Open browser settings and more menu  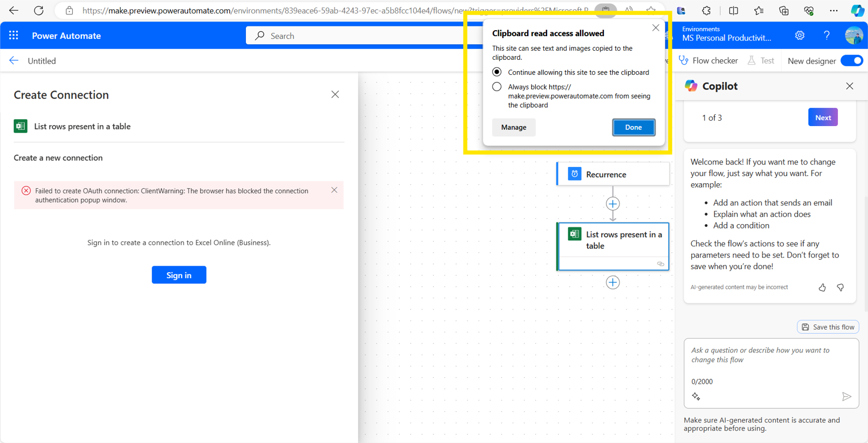point(834,10)
